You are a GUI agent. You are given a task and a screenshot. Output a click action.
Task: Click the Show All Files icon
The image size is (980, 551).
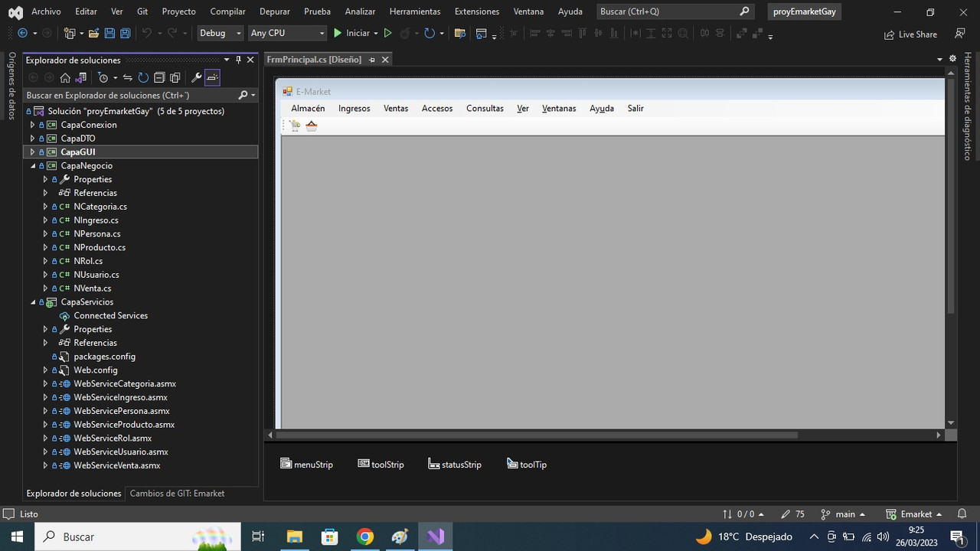(175, 77)
